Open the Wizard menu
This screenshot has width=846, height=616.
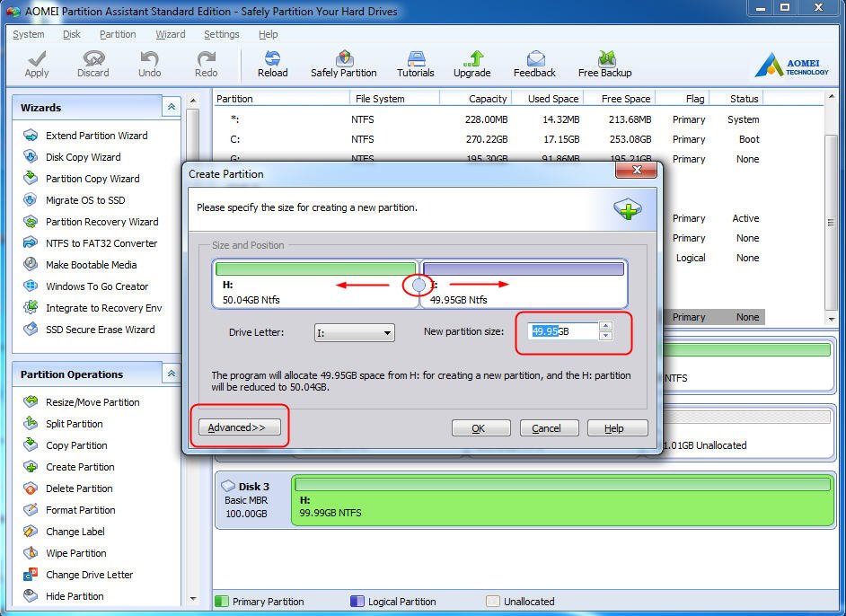click(x=171, y=34)
